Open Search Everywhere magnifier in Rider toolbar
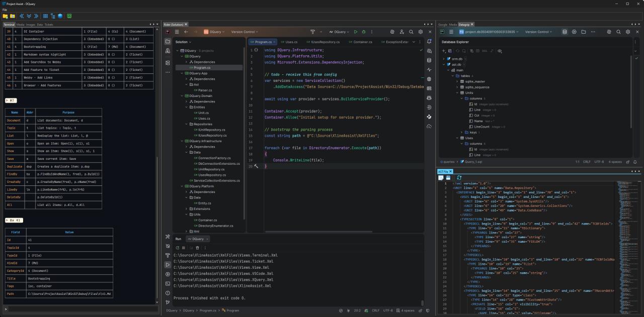The height and width of the screenshot is (317, 644). [411, 32]
